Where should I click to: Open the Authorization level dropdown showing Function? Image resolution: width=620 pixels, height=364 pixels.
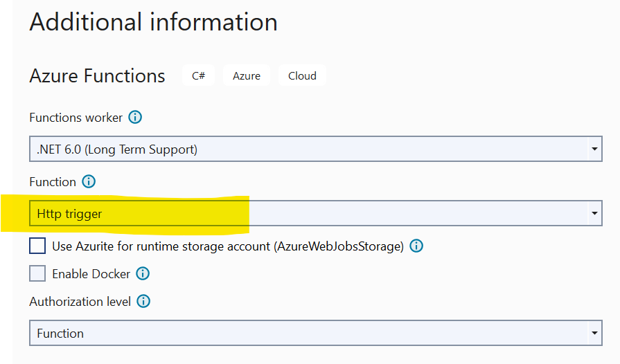point(305,334)
